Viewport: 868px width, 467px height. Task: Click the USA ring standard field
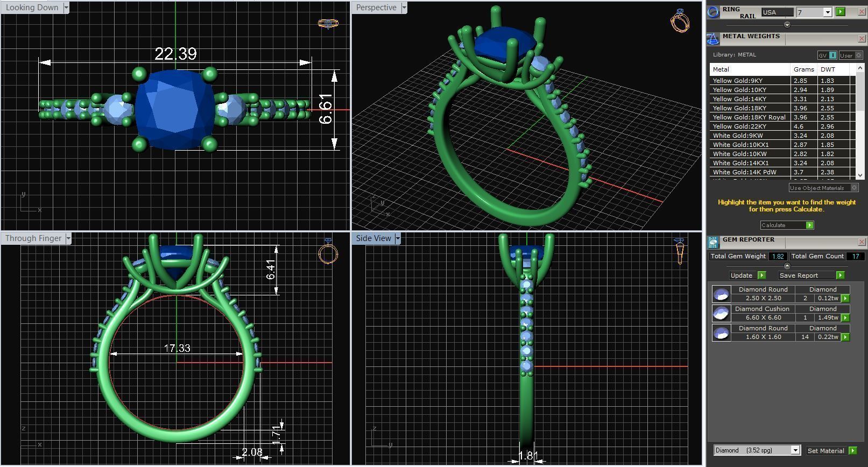(778, 12)
